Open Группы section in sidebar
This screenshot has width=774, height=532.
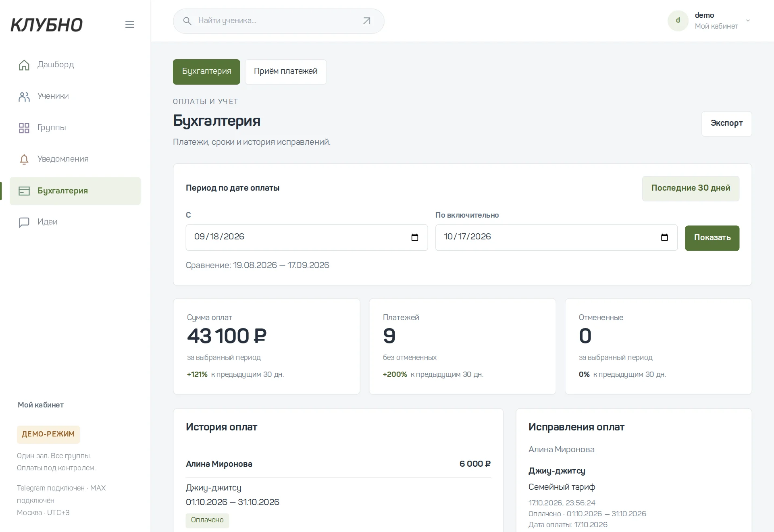click(x=75, y=128)
